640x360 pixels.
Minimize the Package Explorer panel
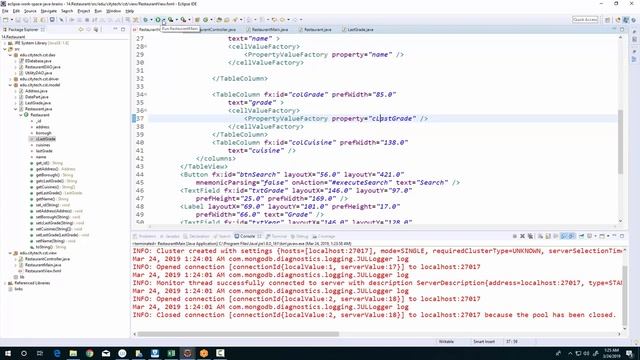click(x=115, y=29)
